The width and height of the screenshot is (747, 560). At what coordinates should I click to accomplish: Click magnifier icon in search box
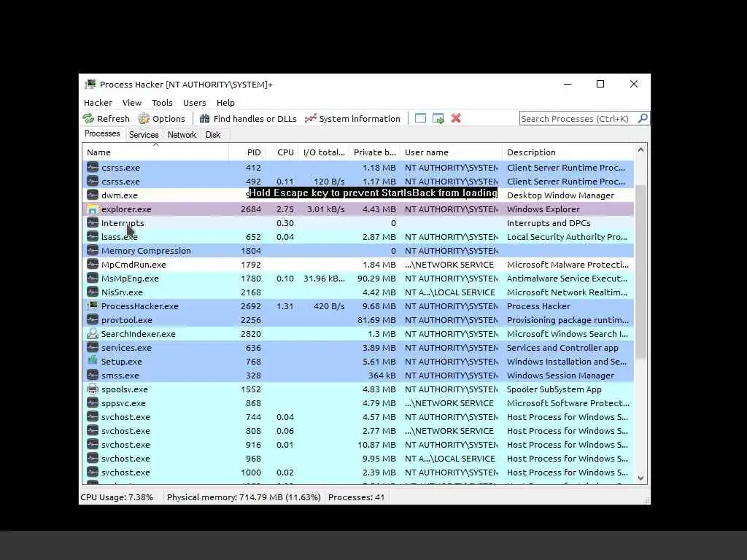click(x=643, y=118)
